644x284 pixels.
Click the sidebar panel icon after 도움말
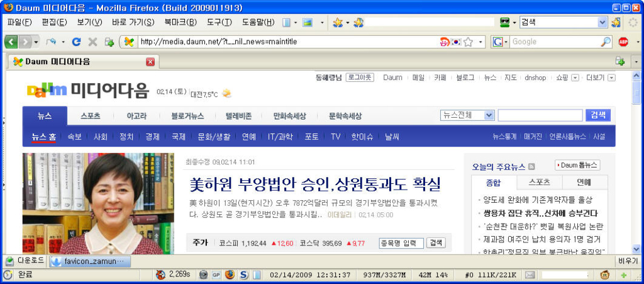[287, 23]
